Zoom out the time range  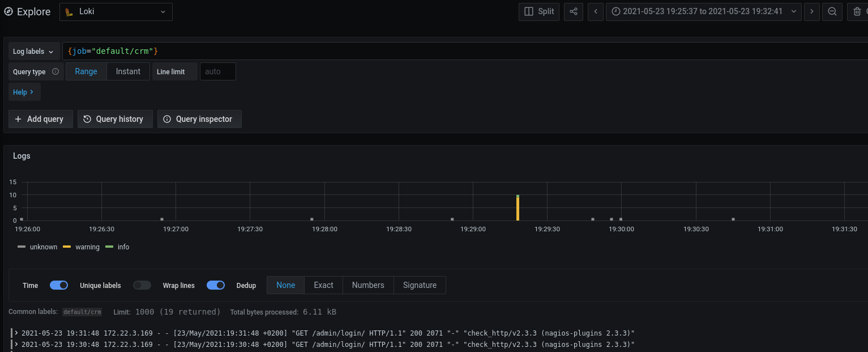[x=832, y=11]
